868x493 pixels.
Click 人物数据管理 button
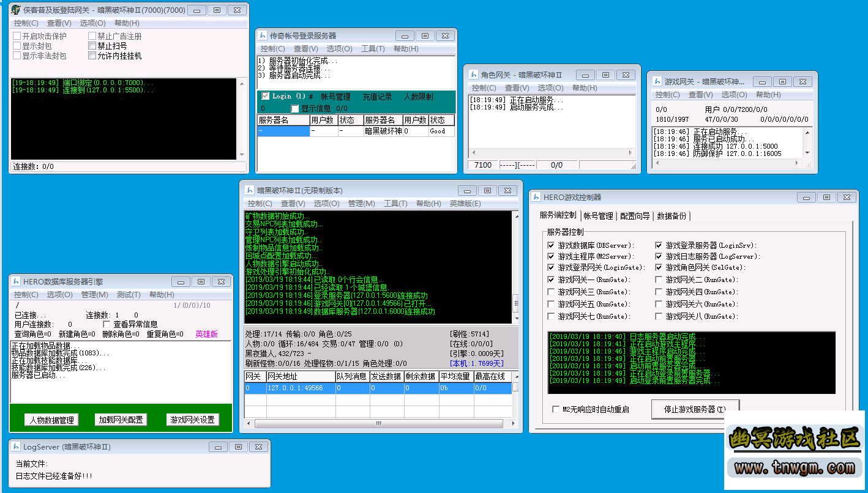[52, 420]
